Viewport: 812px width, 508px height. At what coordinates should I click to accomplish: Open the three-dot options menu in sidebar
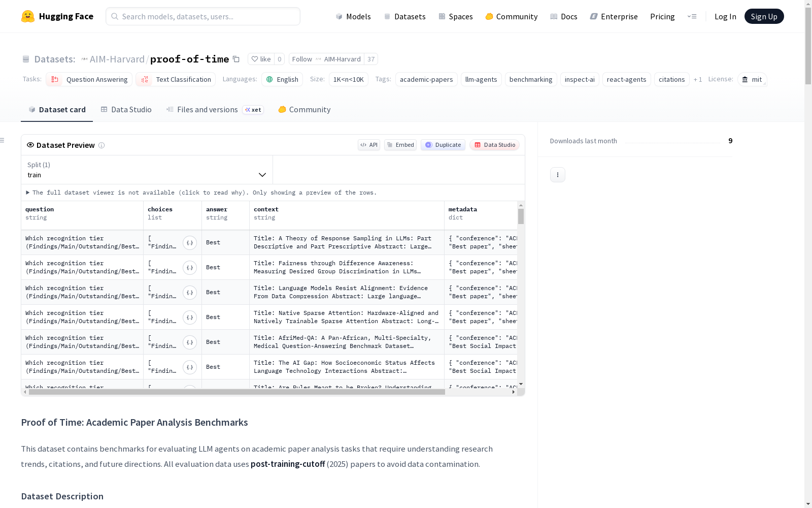click(558, 175)
